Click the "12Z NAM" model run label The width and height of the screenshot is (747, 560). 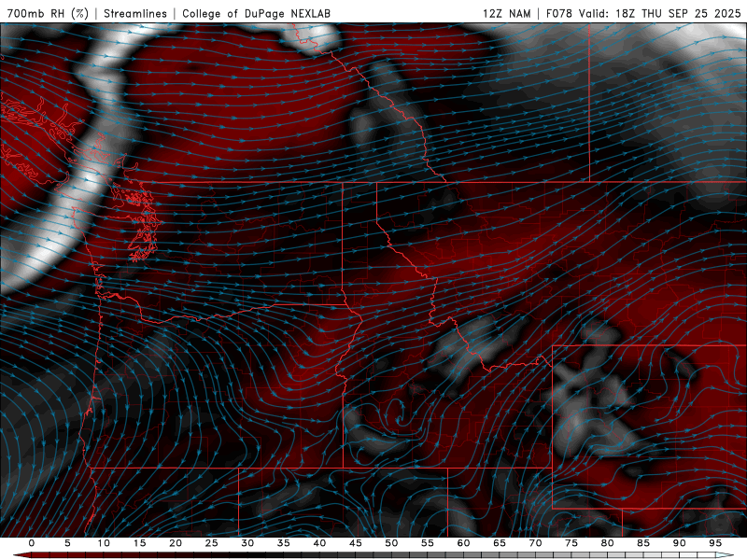[x=506, y=13]
